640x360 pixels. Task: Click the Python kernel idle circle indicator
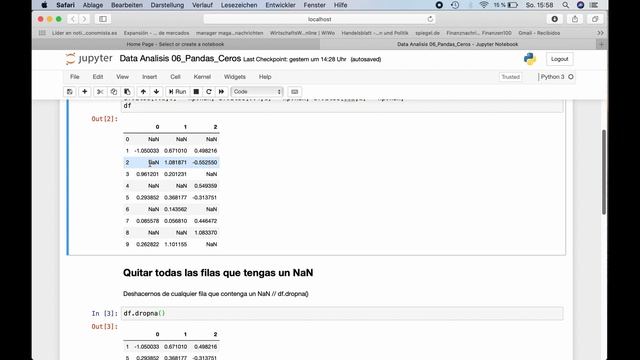(x=571, y=77)
